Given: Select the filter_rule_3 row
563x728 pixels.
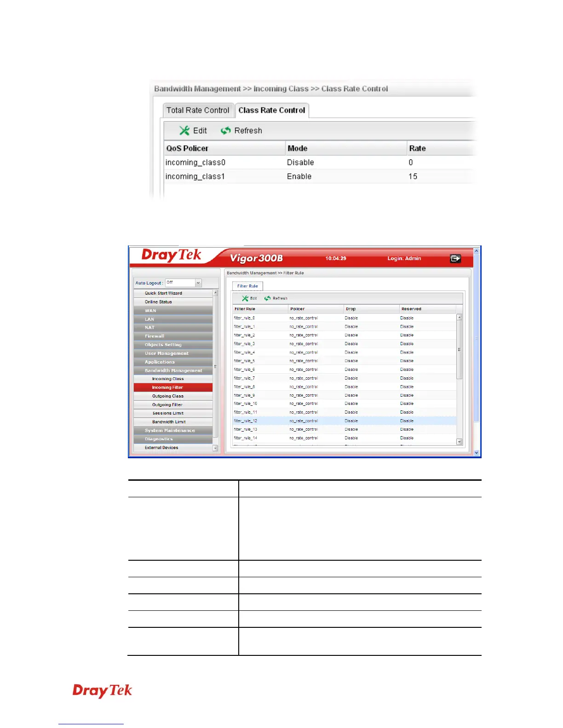Looking at the screenshot, I should (x=345, y=344).
